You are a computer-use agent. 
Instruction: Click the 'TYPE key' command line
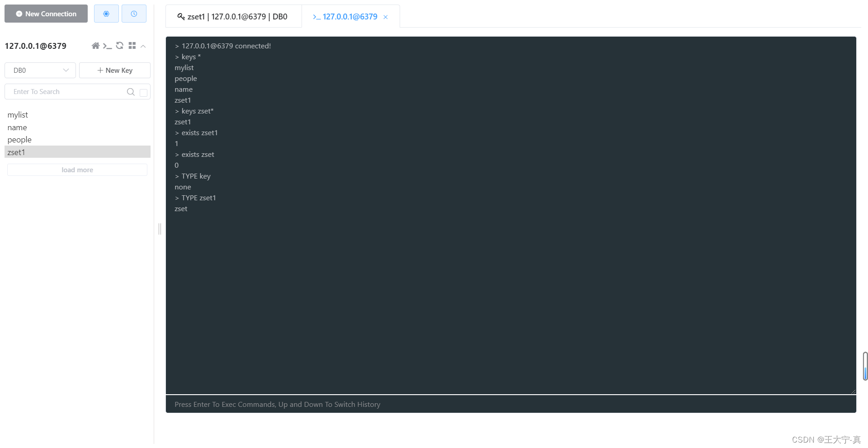193,176
